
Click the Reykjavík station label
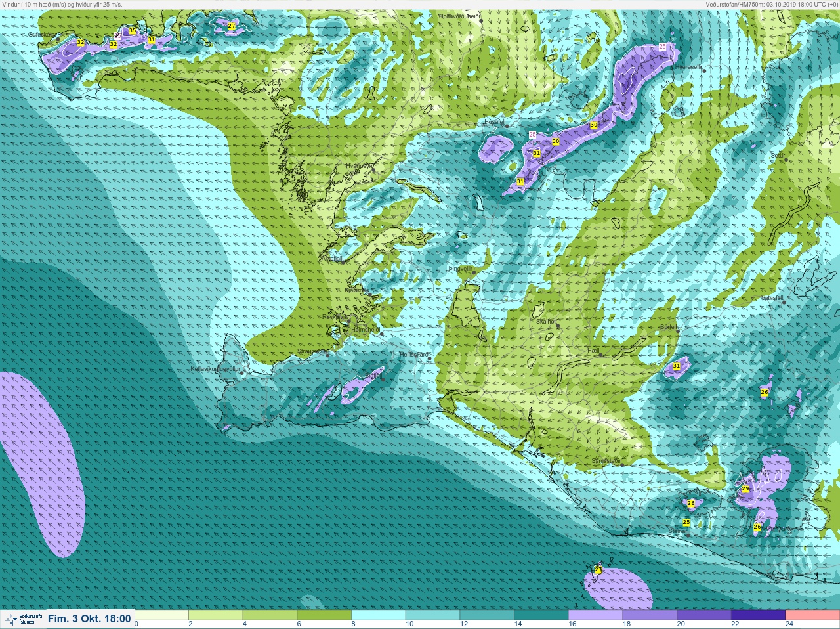tap(334, 316)
